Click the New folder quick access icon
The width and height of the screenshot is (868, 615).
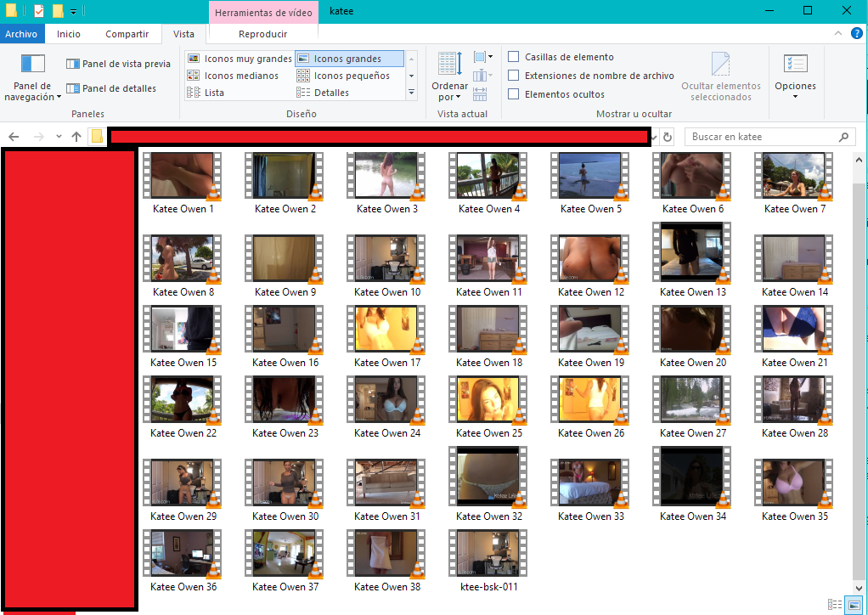[x=57, y=10]
